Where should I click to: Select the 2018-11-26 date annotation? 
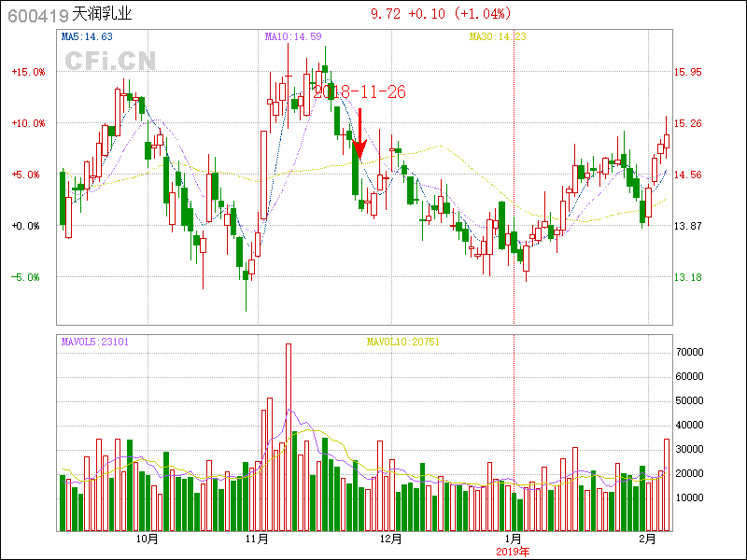pos(359,92)
